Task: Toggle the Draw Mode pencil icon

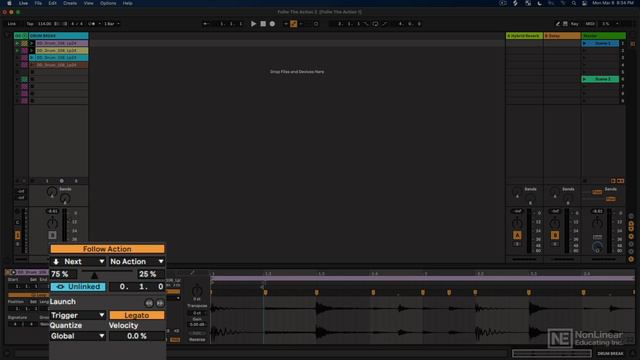Action: pos(558,24)
